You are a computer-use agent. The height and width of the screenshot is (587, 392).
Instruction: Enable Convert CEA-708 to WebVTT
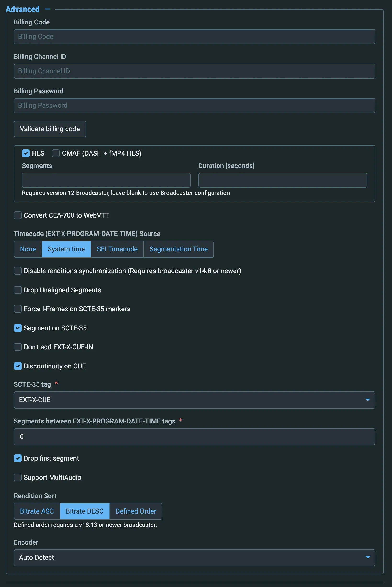pos(18,215)
